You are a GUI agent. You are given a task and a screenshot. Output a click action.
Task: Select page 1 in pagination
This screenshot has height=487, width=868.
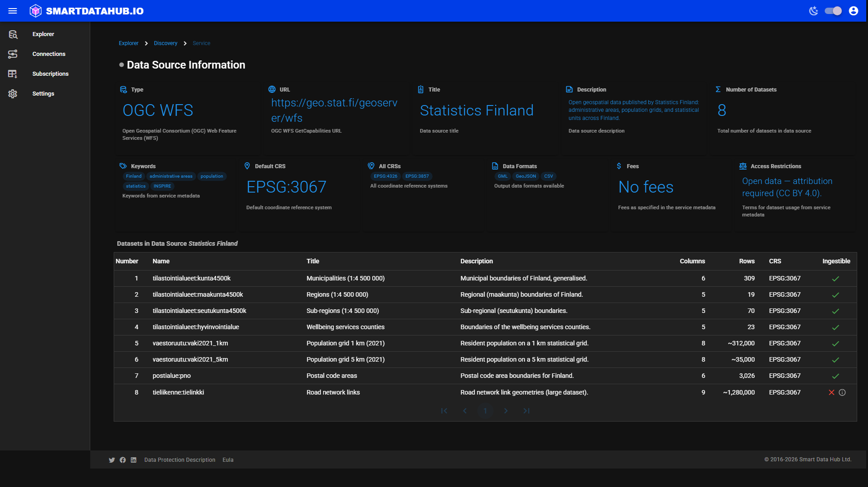point(485,411)
